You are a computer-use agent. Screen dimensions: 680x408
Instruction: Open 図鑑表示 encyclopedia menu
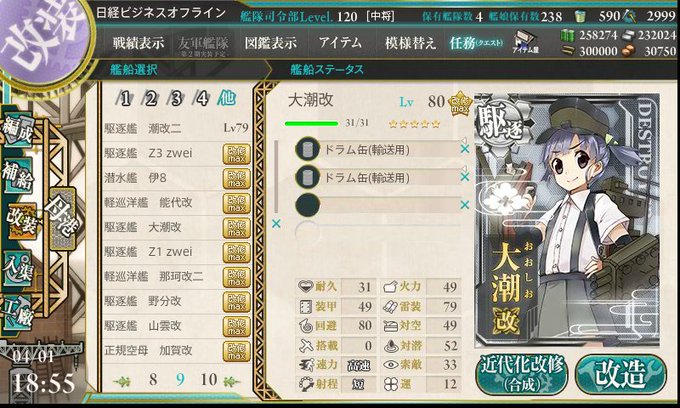coord(271,43)
